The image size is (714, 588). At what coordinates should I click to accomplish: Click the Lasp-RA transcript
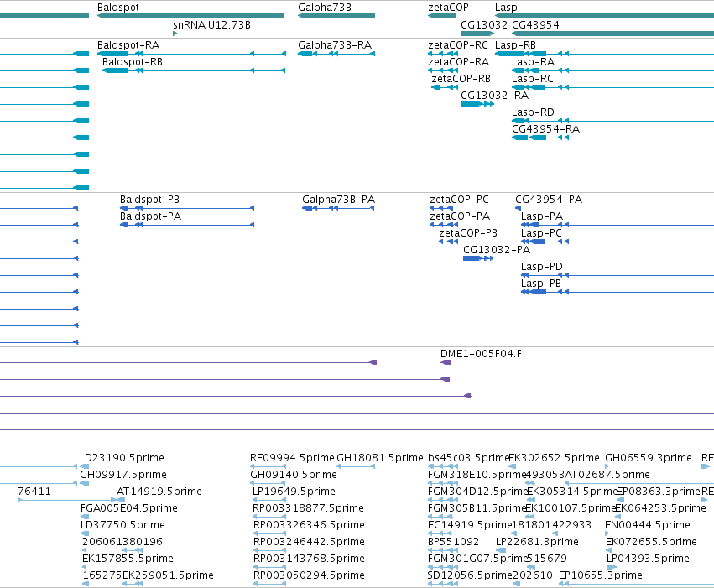coord(613,70)
